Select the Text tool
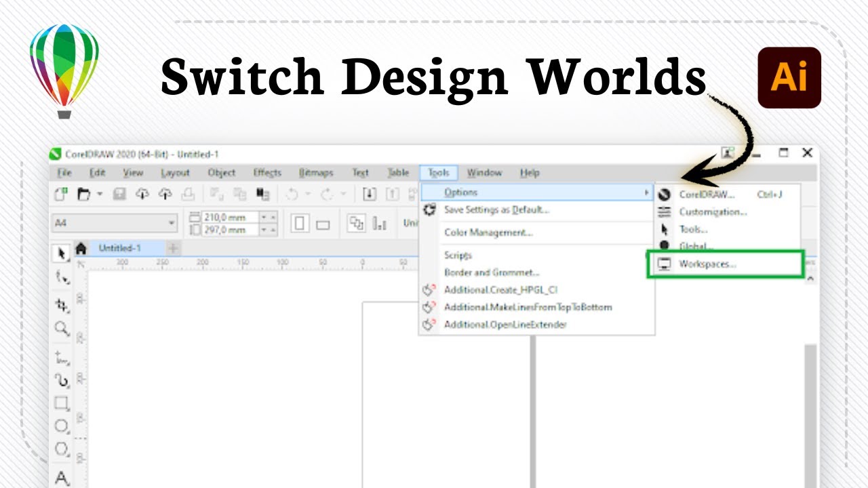Screen dimensions: 868x488 (62, 478)
